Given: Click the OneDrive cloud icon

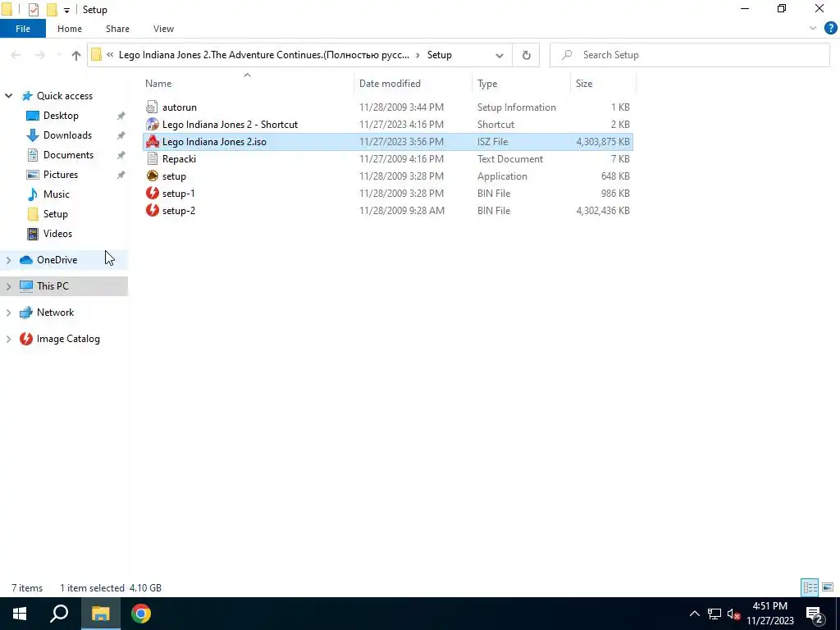Looking at the screenshot, I should click(25, 260).
